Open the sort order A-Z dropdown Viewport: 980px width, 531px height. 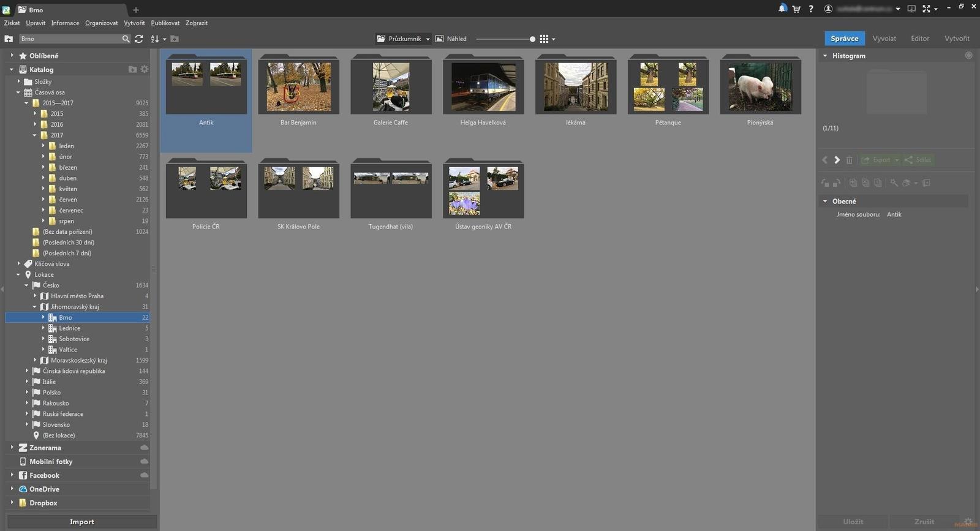[x=157, y=39]
